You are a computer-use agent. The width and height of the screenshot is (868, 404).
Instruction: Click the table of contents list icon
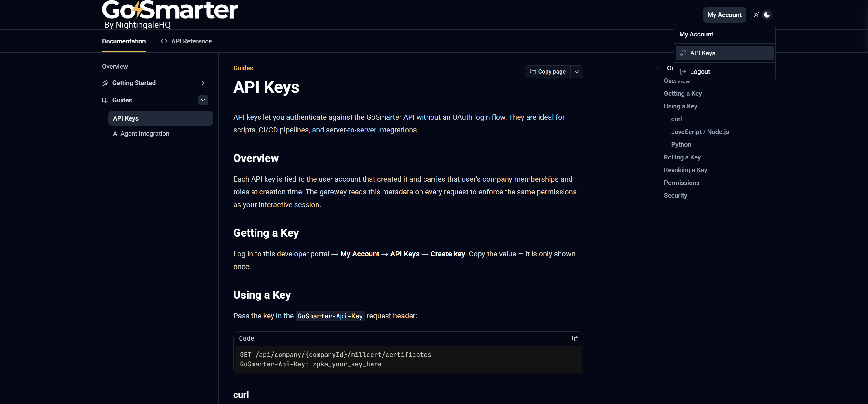660,68
